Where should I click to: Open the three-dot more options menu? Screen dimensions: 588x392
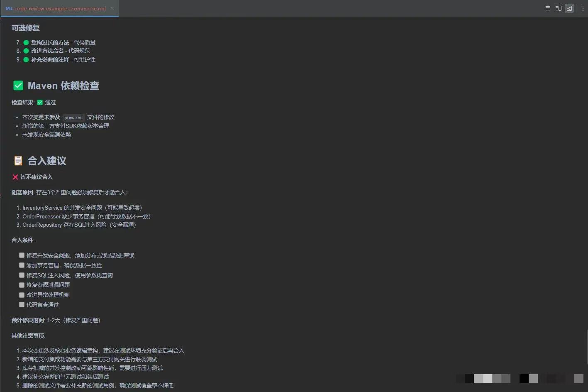point(583,8)
